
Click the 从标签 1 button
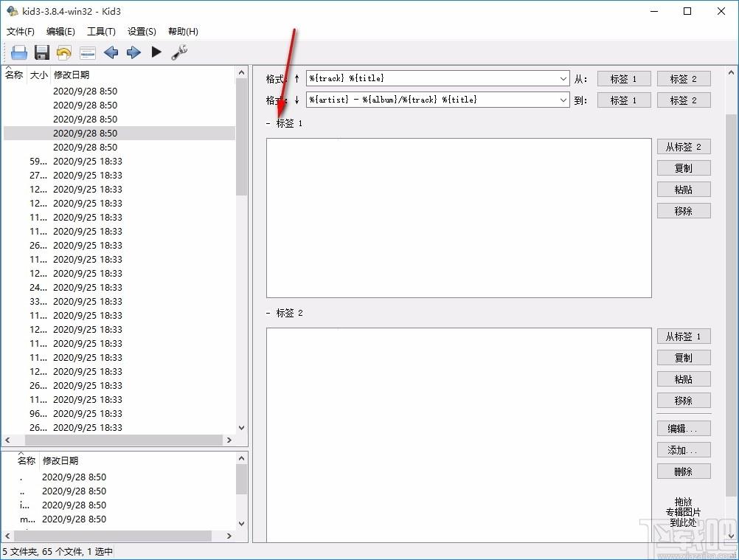tap(684, 336)
